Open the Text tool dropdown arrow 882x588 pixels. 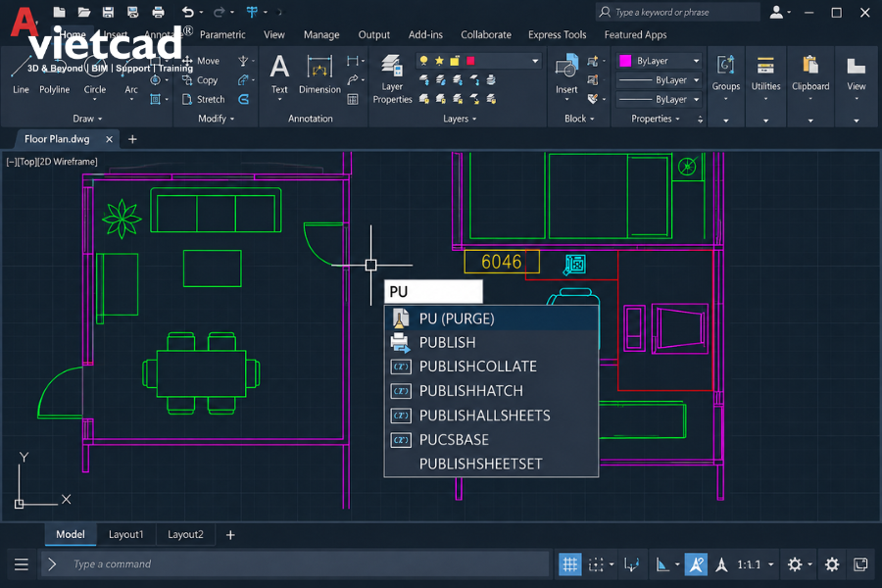tap(279, 100)
